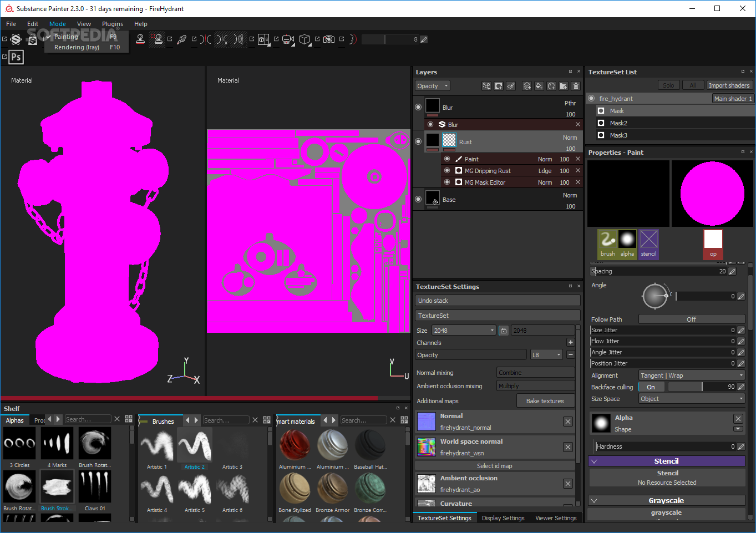Click the Bake textures button
Image resolution: width=756 pixels, height=533 pixels.
(x=545, y=401)
